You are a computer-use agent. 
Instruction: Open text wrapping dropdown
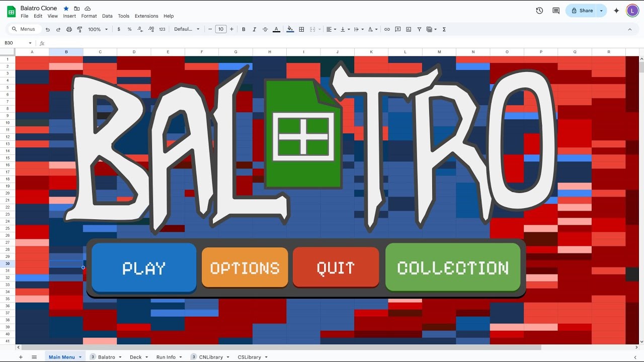click(x=359, y=29)
